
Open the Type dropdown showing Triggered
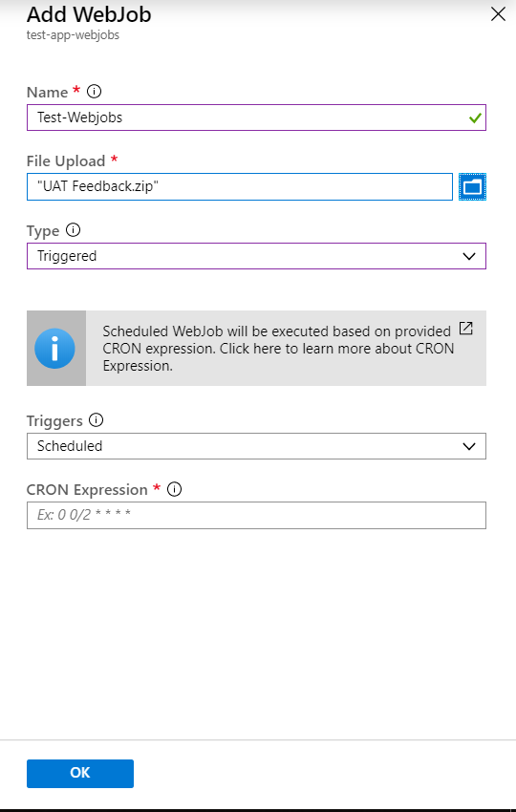click(256, 256)
